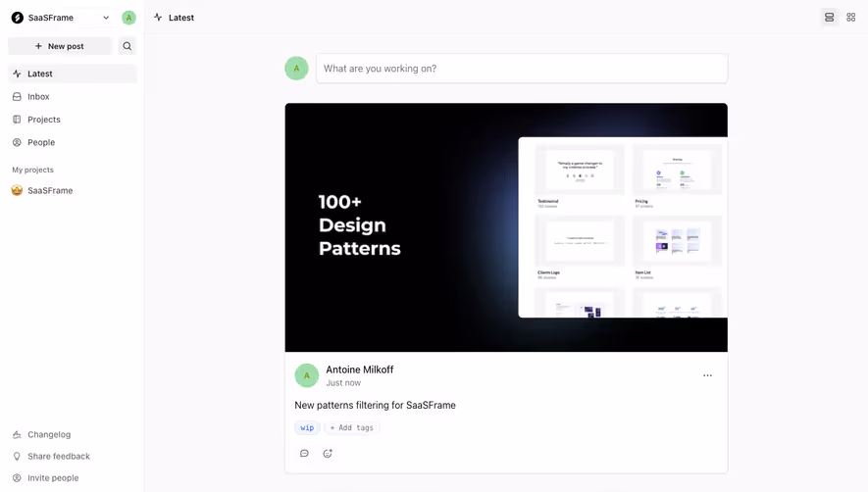
Task: Click the 'My projects' section label
Action: pos(32,170)
